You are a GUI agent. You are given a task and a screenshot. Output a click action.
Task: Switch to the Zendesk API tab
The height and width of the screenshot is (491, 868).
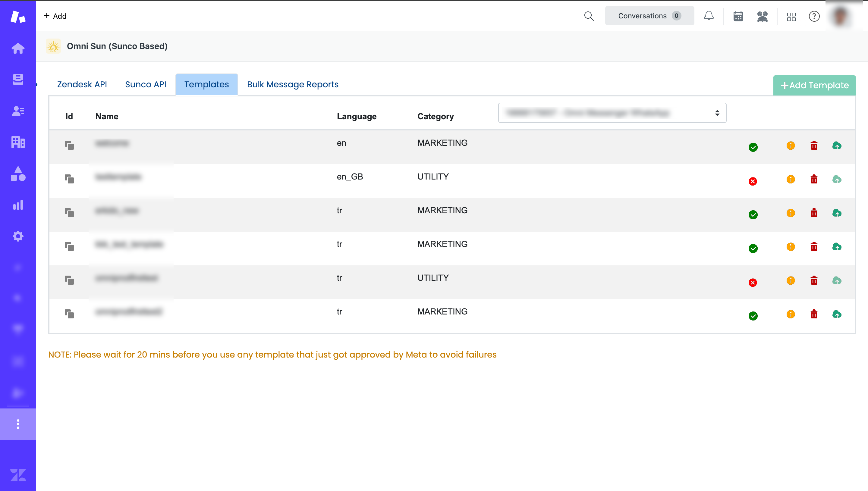(x=82, y=84)
